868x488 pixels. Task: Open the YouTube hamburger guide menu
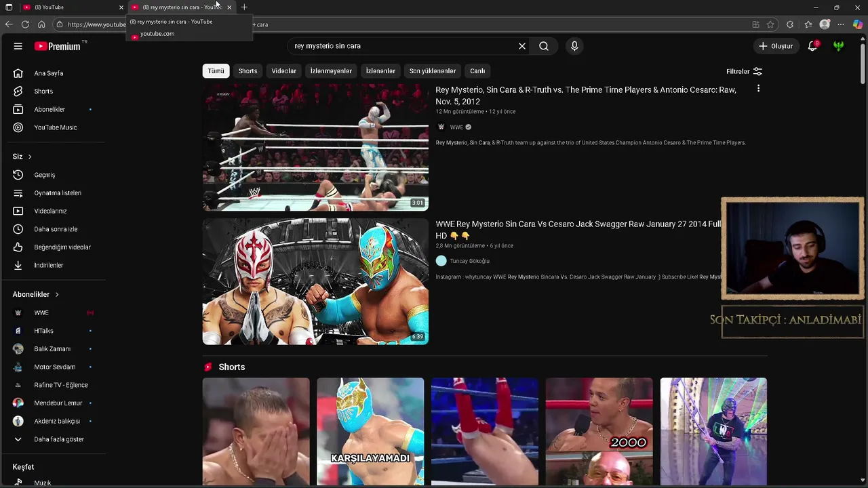(18, 46)
